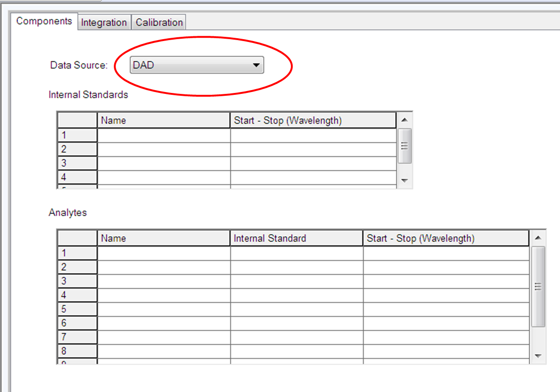The width and height of the screenshot is (560, 392).
Task: Click Analytes row 8 Name cell
Action: (163, 351)
